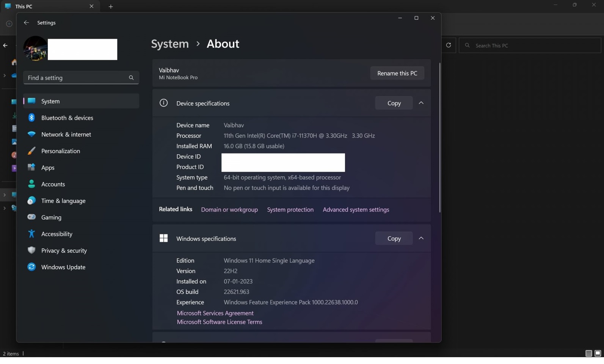Click System in the breadcrumb
Viewport: 604px width, 364px height.
[170, 44]
